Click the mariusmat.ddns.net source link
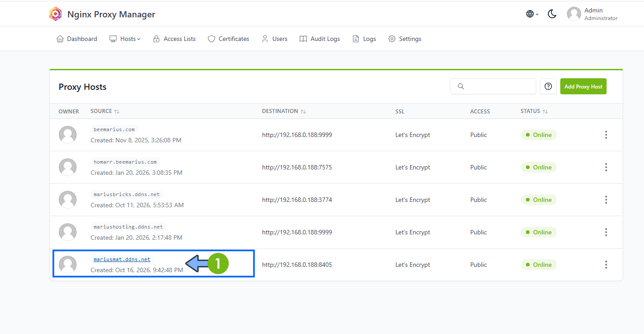The width and height of the screenshot is (644, 334). (x=122, y=259)
